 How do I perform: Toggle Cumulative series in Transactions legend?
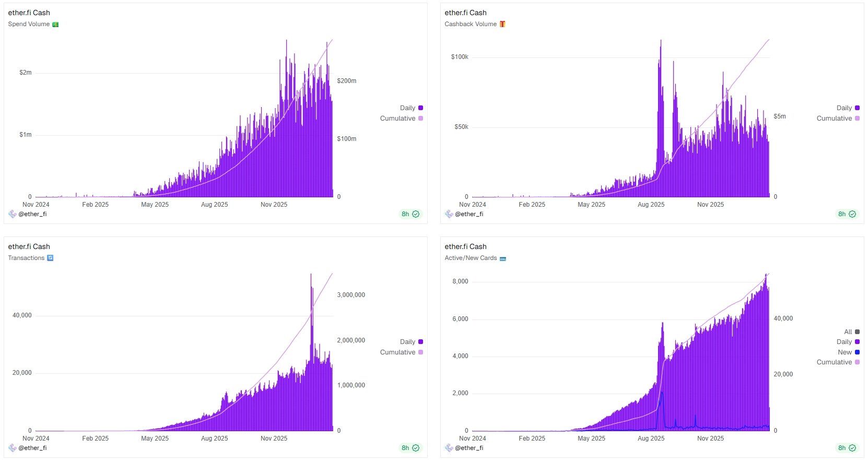[401, 352]
